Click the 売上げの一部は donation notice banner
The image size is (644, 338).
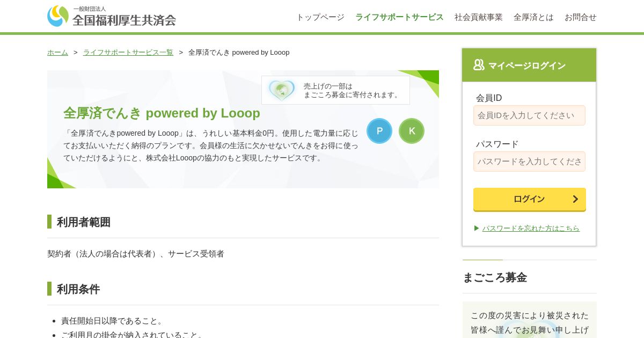(335, 90)
